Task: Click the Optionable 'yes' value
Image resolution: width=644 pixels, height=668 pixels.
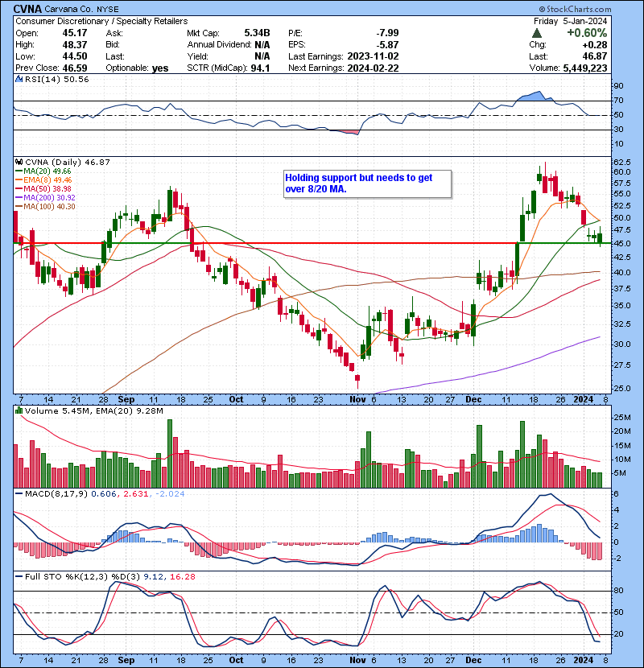Action: pyautogui.click(x=160, y=68)
